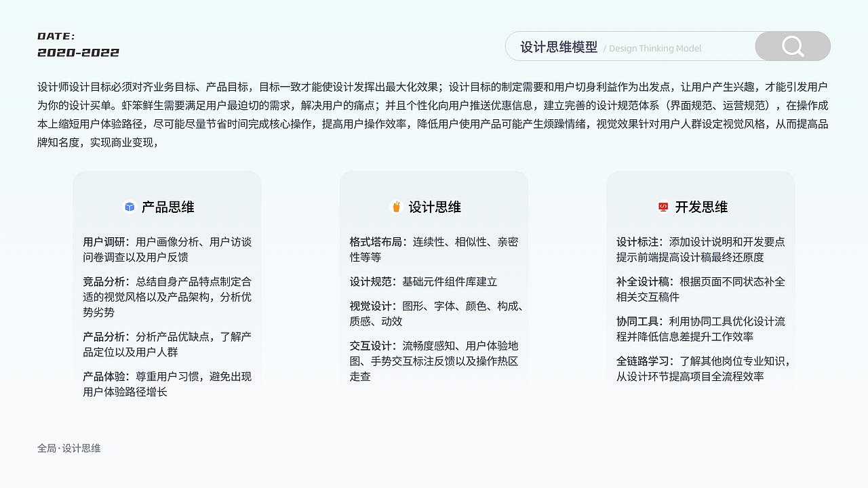Click the 产品体验 item text
Viewport: 868px width, 488px height.
167,384
